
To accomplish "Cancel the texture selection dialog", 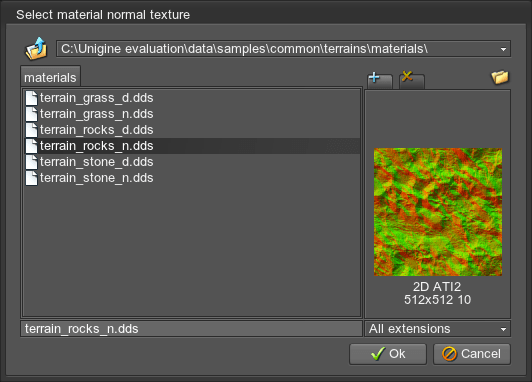I will (x=472, y=354).
